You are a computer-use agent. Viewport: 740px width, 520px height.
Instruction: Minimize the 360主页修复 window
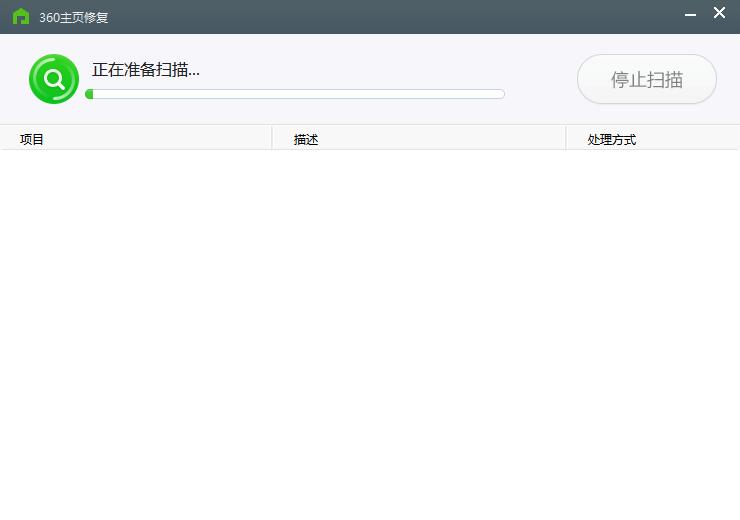click(690, 15)
